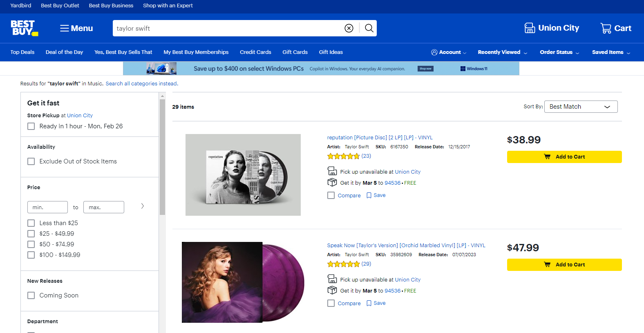
Task: Open the Speak Now purple vinyl thumbnail
Action: [243, 282]
